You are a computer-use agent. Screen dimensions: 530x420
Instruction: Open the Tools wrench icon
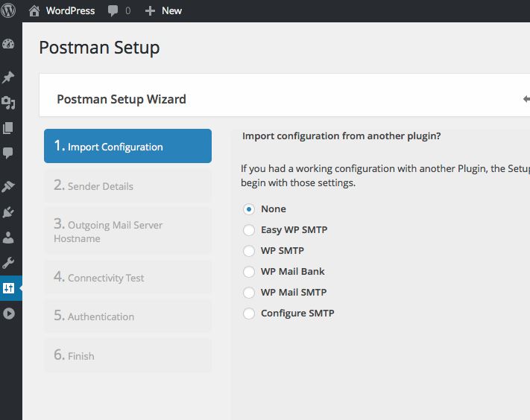click(8, 263)
